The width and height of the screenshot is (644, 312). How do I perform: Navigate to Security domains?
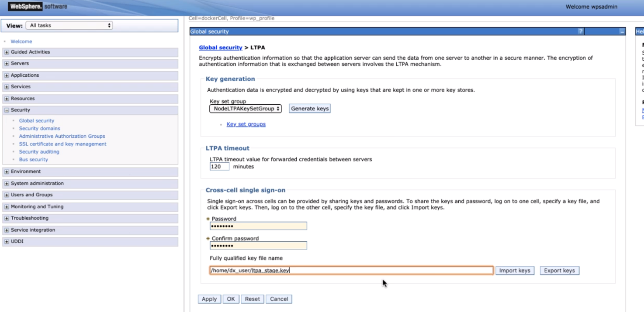pyautogui.click(x=39, y=128)
